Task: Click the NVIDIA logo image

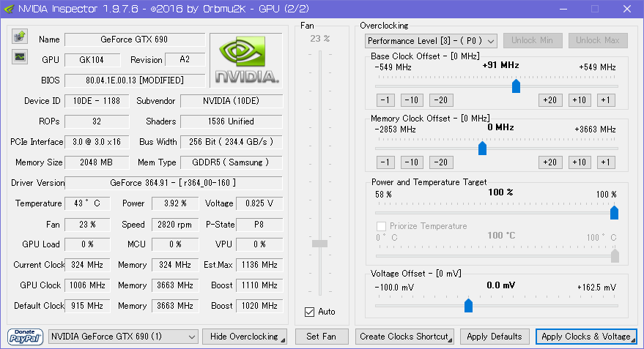Action: (x=246, y=60)
